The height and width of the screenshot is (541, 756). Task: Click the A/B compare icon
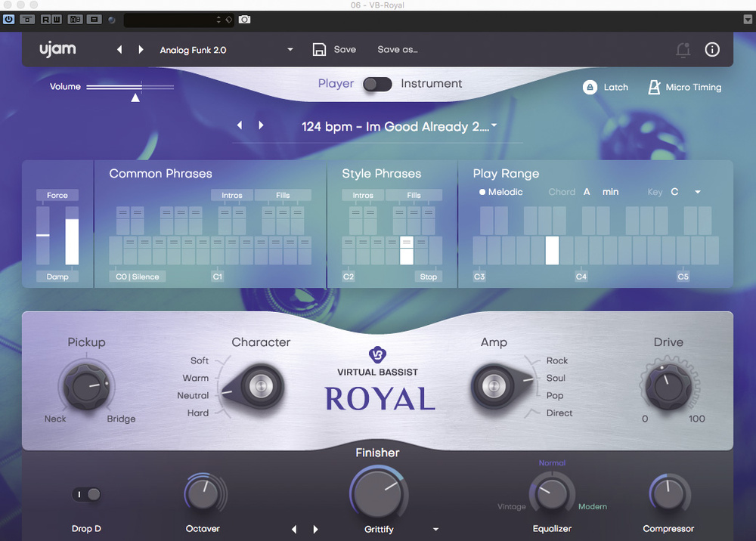coord(75,20)
